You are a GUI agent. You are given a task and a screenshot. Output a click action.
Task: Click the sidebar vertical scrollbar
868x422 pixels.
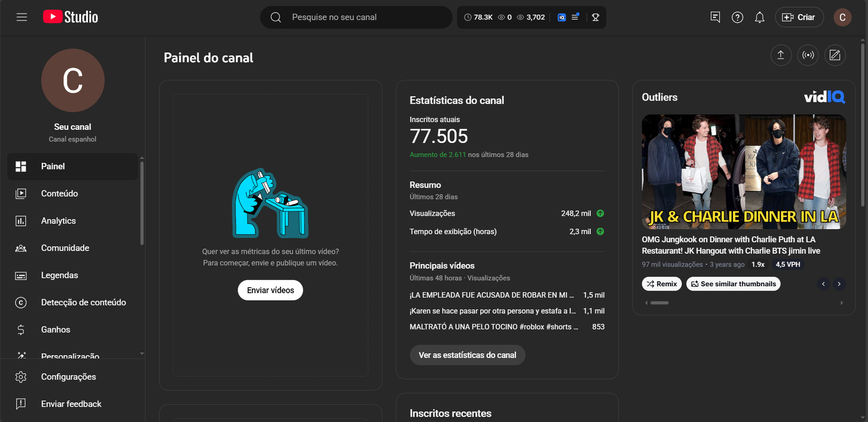(142, 203)
